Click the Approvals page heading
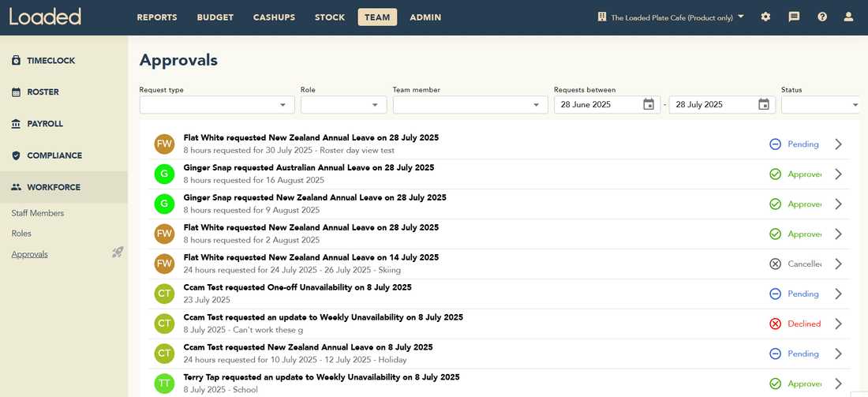This screenshot has width=868, height=397. [x=178, y=60]
